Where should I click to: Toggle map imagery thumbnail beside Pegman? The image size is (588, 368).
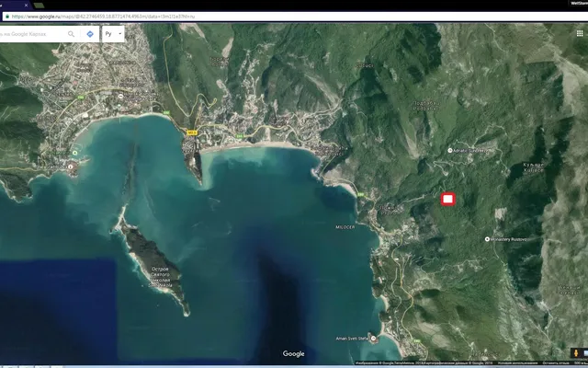[585, 353]
